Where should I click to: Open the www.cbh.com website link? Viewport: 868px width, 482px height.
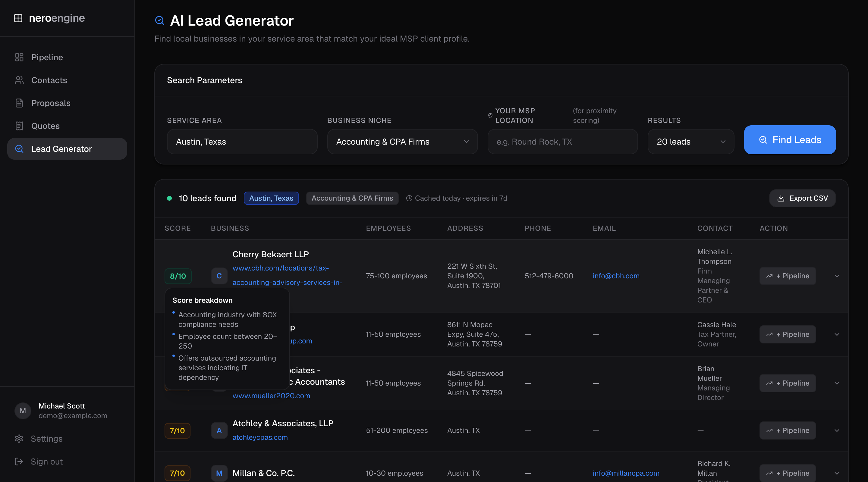[287, 275]
